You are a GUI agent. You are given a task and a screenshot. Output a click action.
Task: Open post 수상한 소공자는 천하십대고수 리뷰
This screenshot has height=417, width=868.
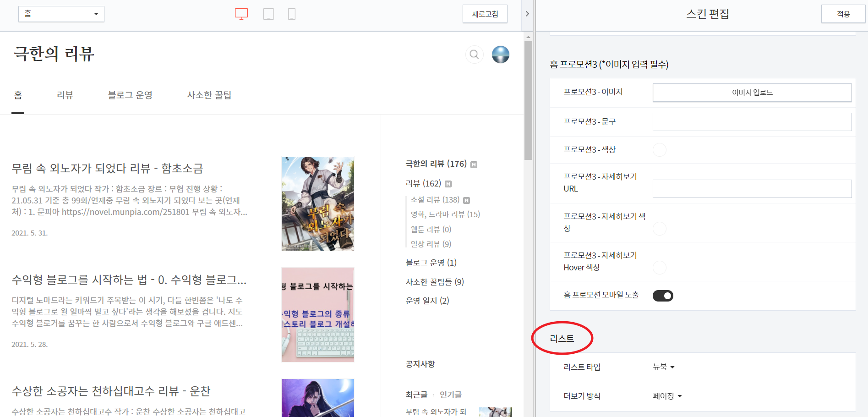click(x=111, y=391)
